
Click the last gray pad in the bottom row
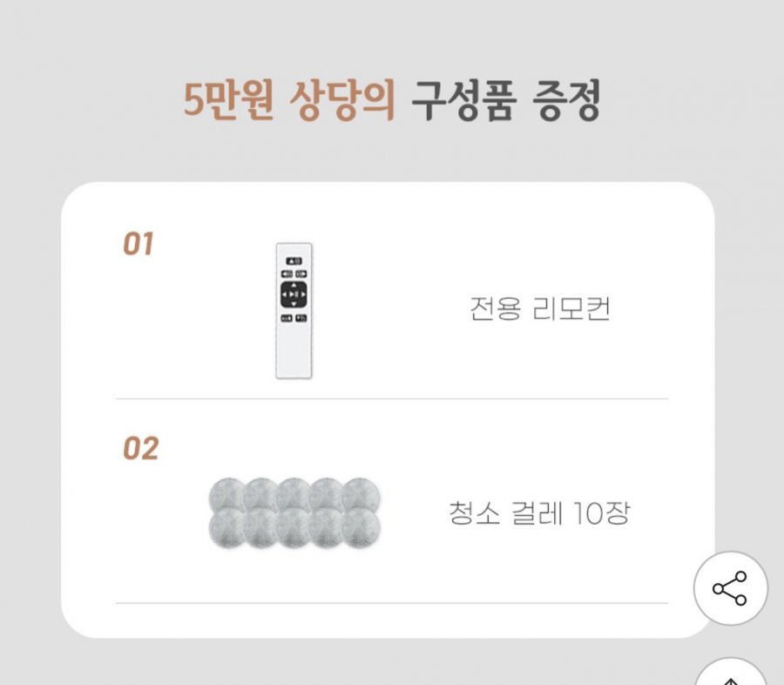tap(361, 529)
